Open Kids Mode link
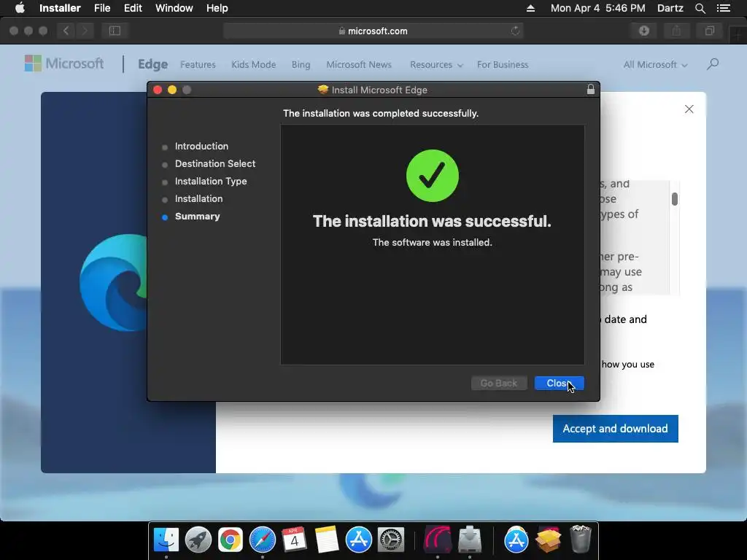This screenshot has width=747, height=560. click(x=253, y=65)
